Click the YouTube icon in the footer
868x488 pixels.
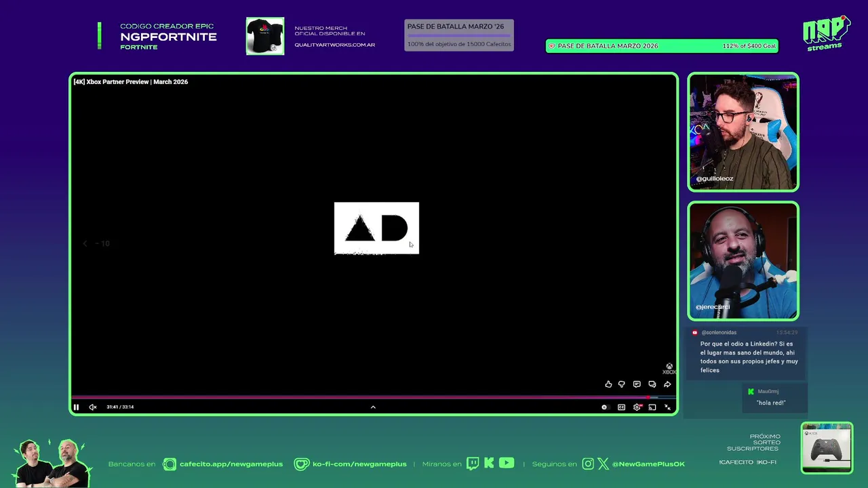click(x=507, y=464)
